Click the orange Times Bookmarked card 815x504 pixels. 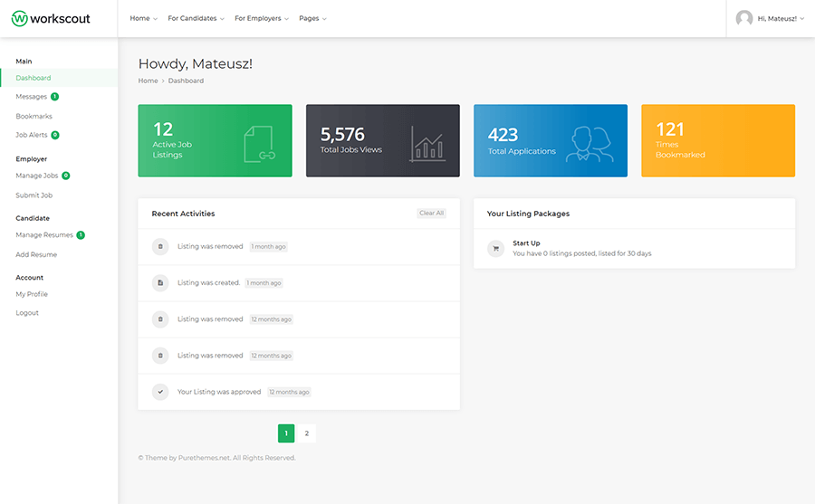(x=717, y=140)
